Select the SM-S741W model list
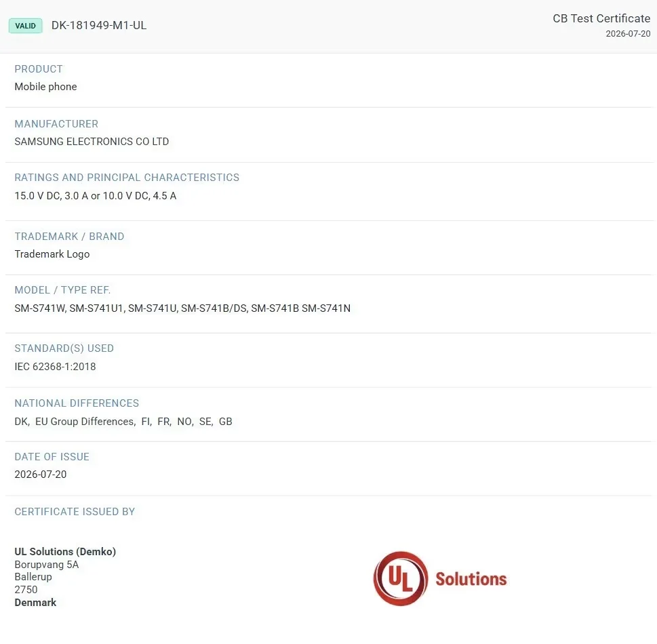Screen dimensions: 657x644 [x=182, y=308]
